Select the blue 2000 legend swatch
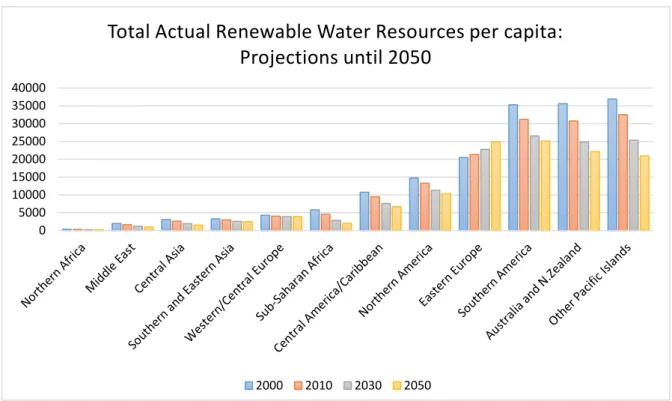672x401 pixels. [249, 386]
